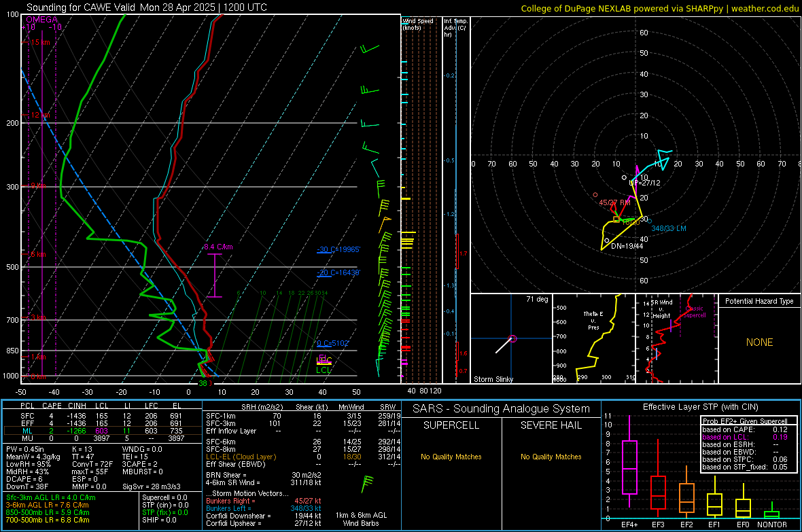Click the 'Classic Supercell' label

coord(694,312)
